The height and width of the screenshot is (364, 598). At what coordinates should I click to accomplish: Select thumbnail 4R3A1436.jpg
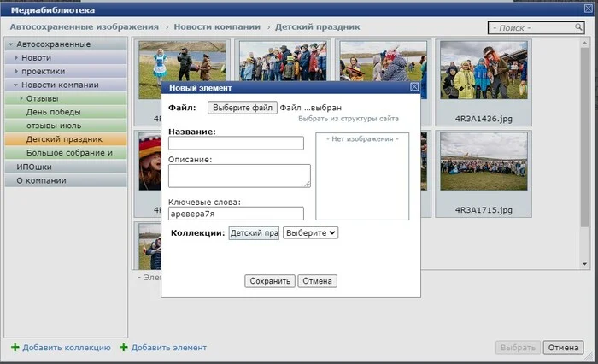(484, 82)
